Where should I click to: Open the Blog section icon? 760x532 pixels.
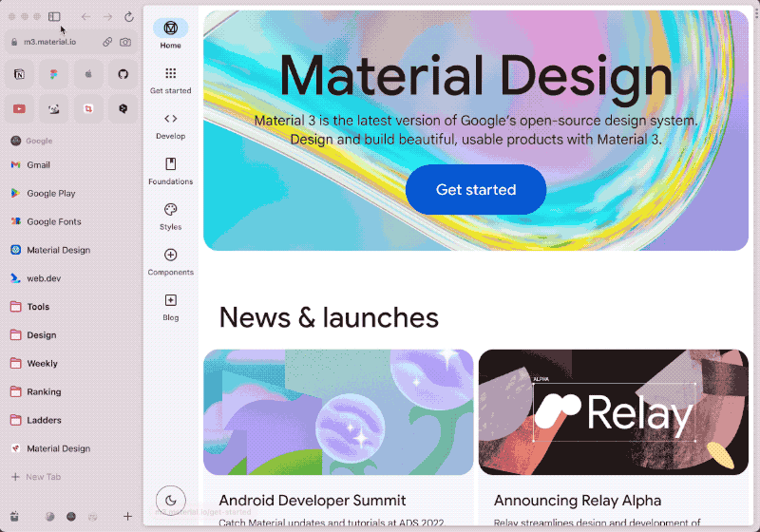[171, 300]
